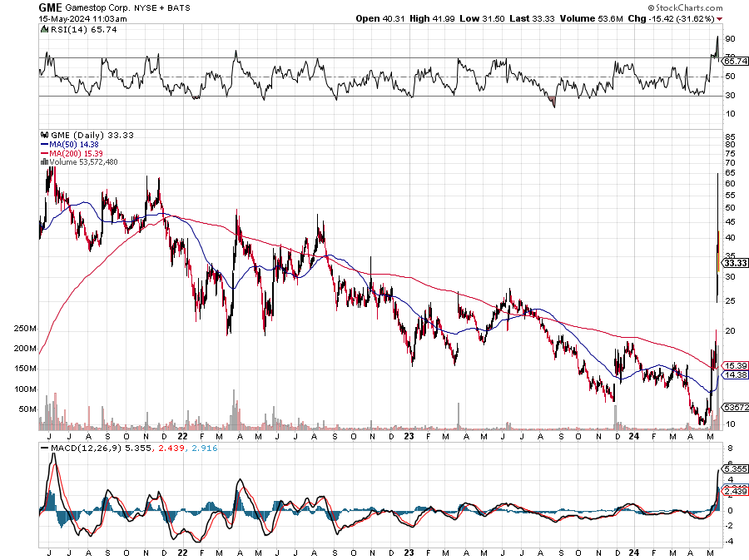This screenshot has height=560, width=749.
Task: Click the '24' year marker on bottom axis
Action: point(633,553)
